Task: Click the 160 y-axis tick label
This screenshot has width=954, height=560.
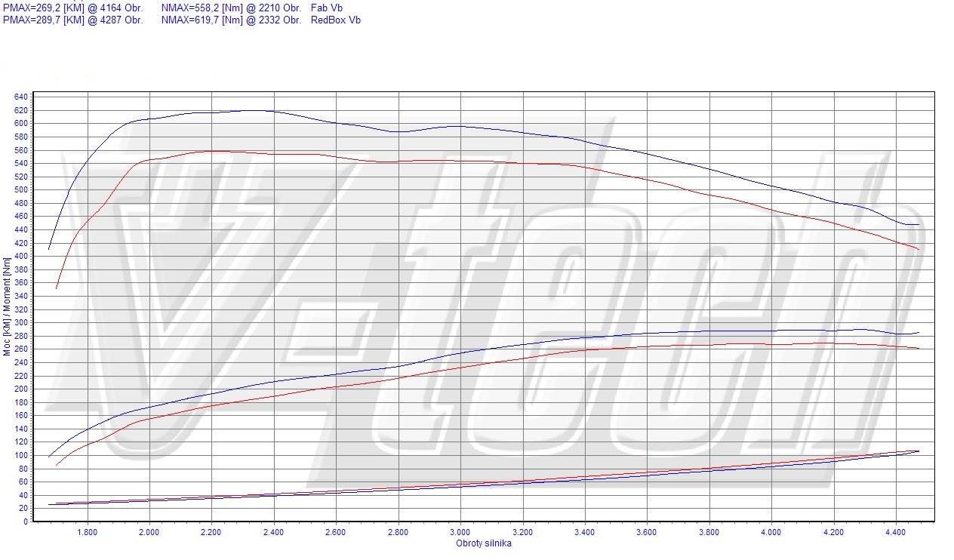Action: click(20, 415)
